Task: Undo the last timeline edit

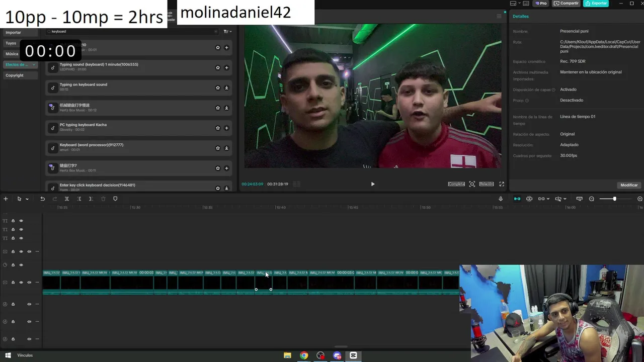Action: (43, 199)
